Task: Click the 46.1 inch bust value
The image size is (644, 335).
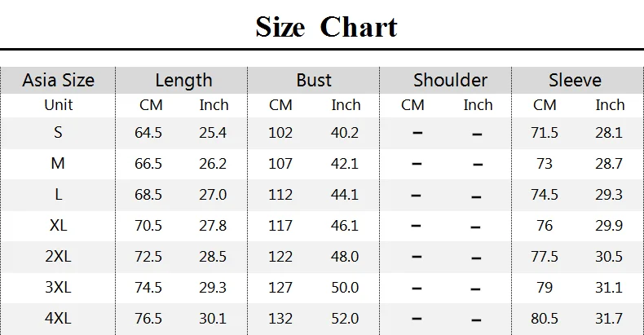Action: pyautogui.click(x=346, y=226)
